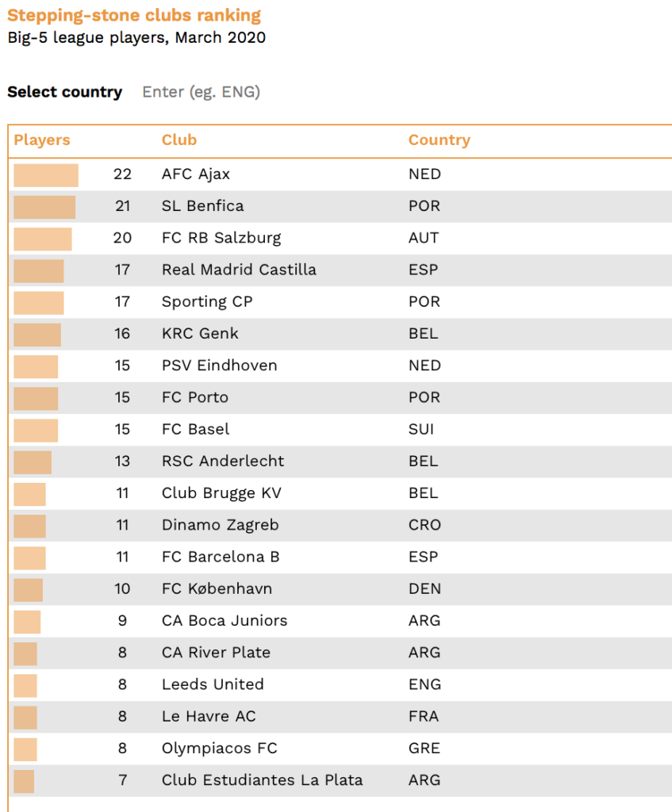The width and height of the screenshot is (672, 812).
Task: Click the CA Boca Juniors club name
Action: coord(225,620)
